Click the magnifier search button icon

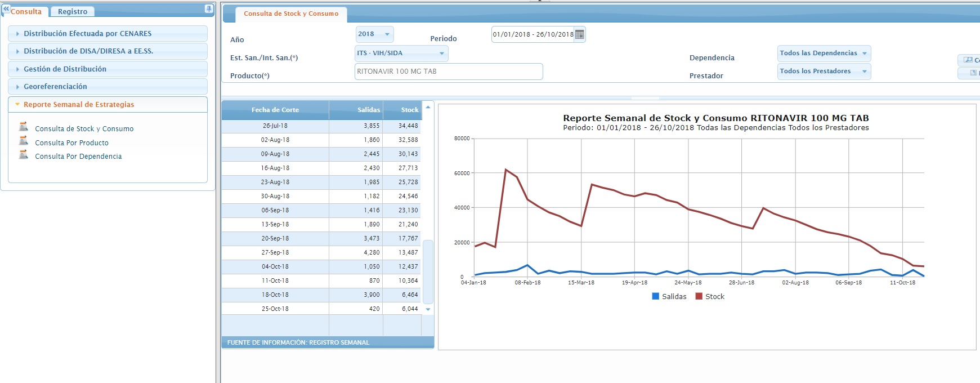968,60
